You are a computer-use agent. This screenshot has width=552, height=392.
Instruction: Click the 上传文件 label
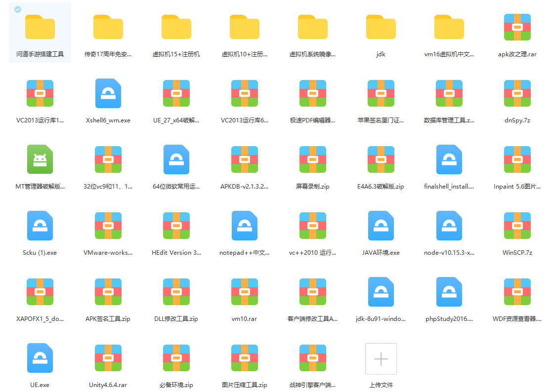pyautogui.click(x=381, y=385)
